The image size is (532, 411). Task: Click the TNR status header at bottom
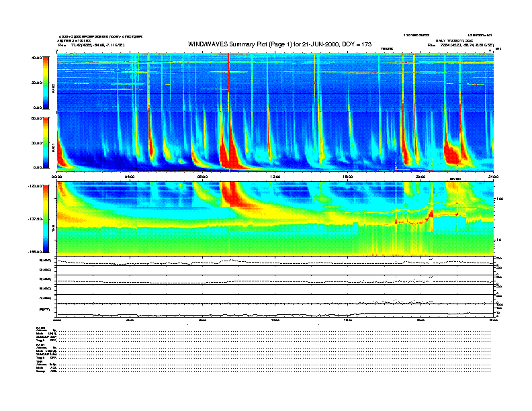point(40,361)
